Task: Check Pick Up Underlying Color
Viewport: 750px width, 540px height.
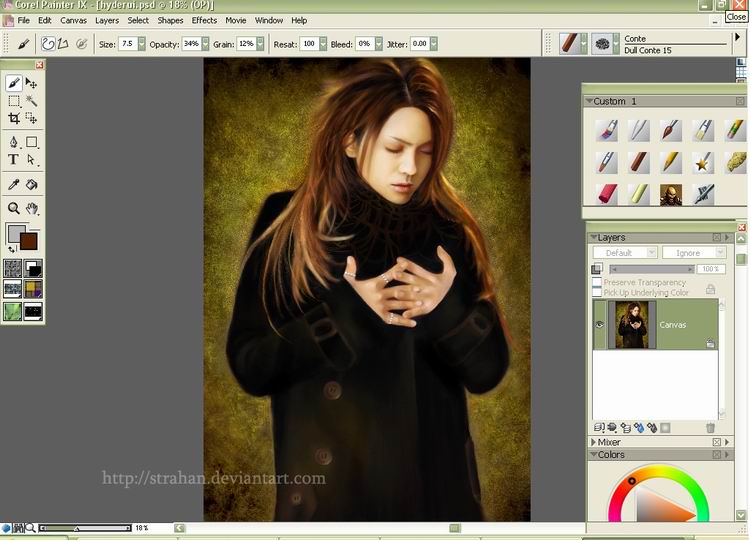Action: pyautogui.click(x=597, y=292)
